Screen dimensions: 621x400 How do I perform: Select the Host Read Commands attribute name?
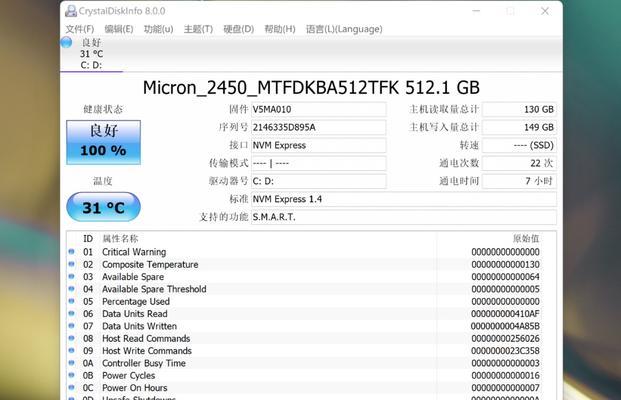click(146, 339)
